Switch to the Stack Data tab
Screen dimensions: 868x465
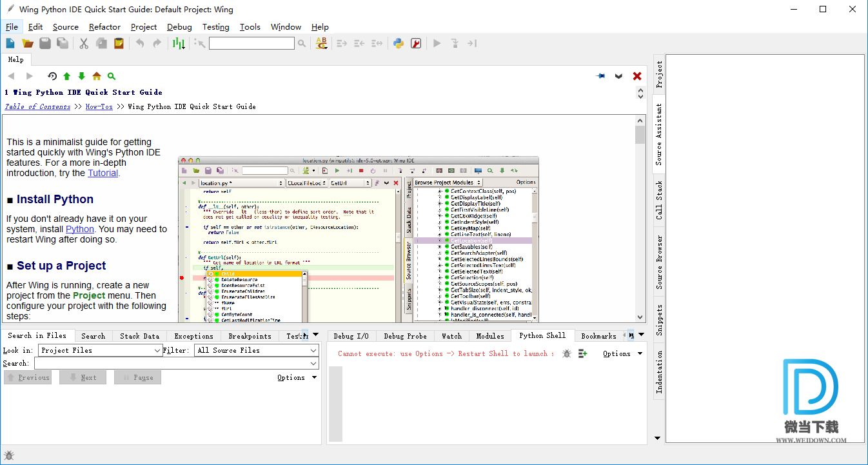pyautogui.click(x=139, y=336)
